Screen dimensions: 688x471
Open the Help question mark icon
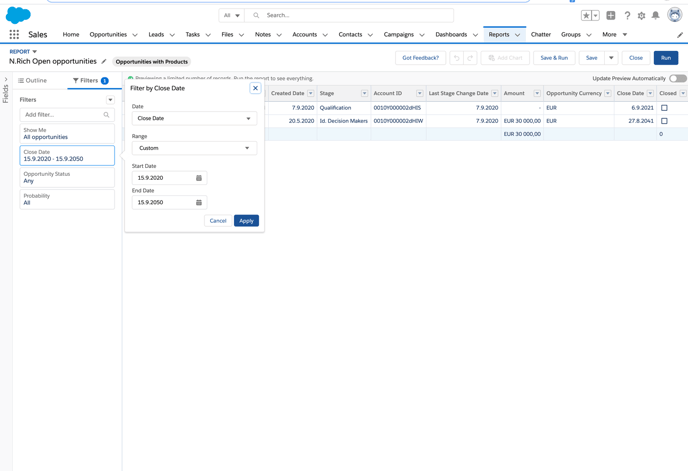[627, 16]
